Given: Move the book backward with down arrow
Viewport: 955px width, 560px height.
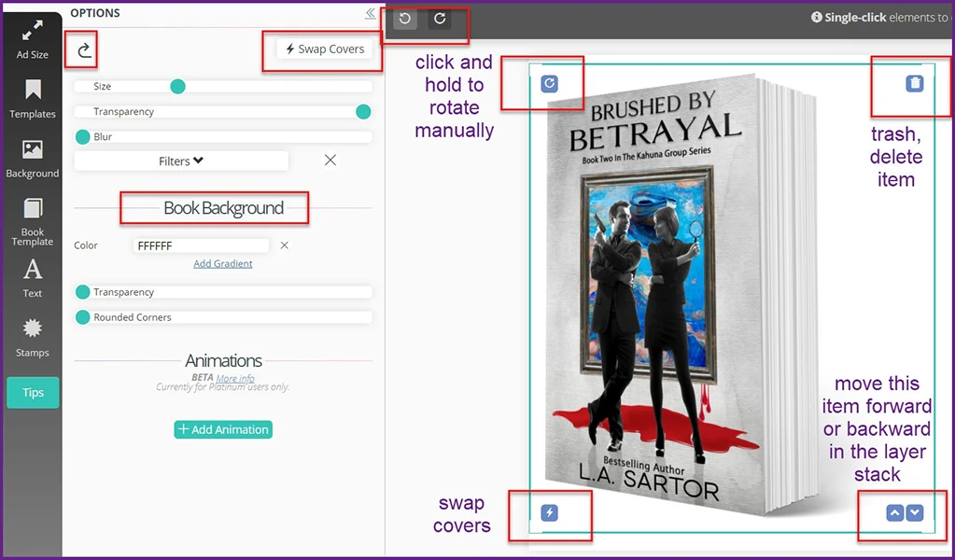Looking at the screenshot, I should click(x=914, y=513).
